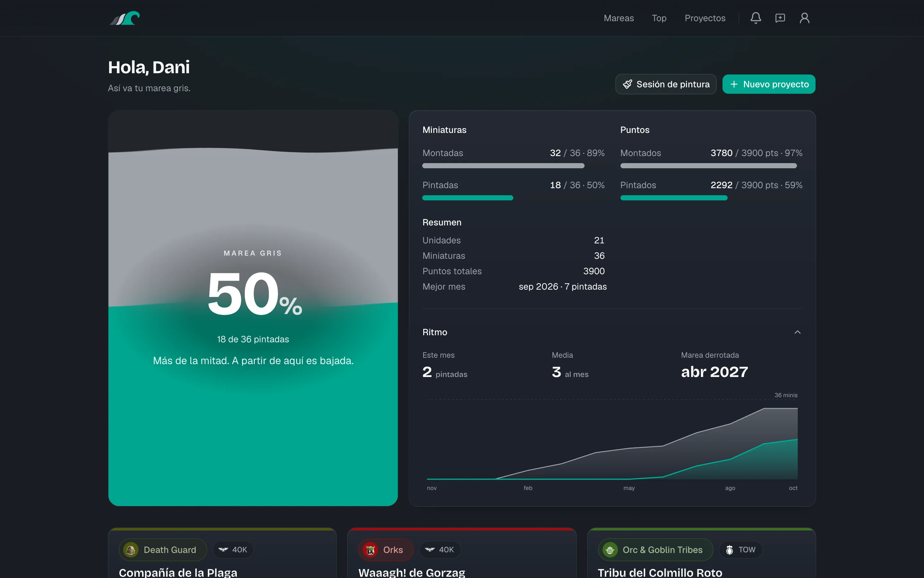The height and width of the screenshot is (578, 924).
Task: Click the '2 pintadas' Este mes value
Action: (x=445, y=372)
